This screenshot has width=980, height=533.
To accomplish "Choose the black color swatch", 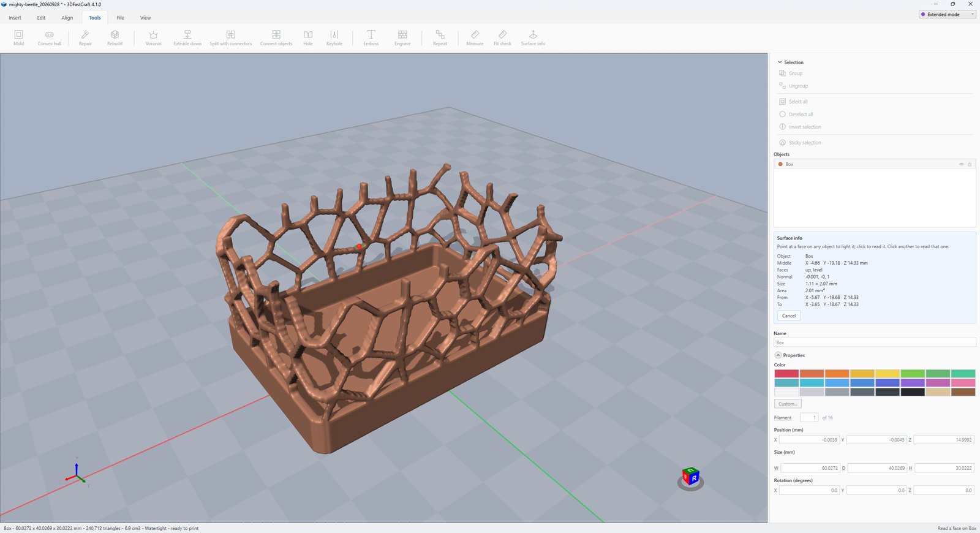I will coord(913,392).
